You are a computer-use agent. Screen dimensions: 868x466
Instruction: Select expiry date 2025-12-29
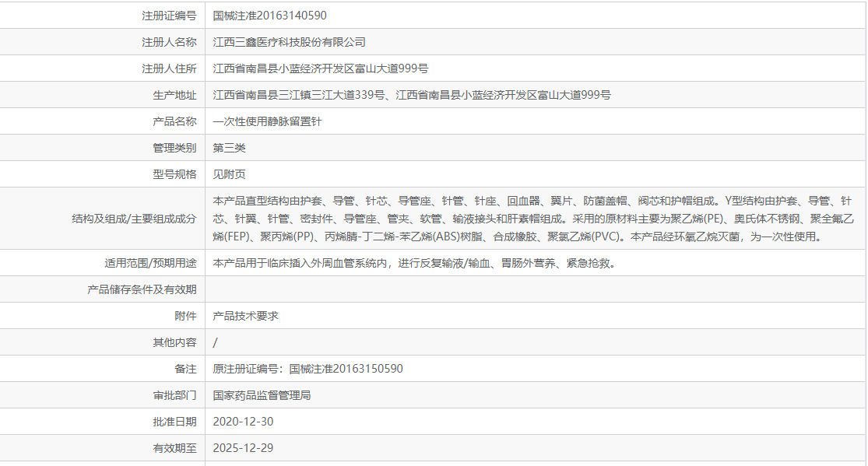click(x=243, y=448)
